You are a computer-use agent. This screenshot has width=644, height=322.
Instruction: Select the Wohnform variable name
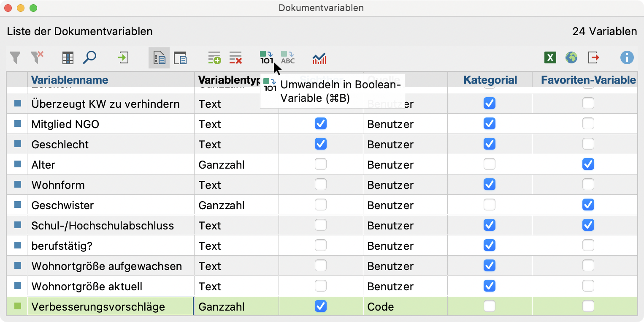pos(58,185)
